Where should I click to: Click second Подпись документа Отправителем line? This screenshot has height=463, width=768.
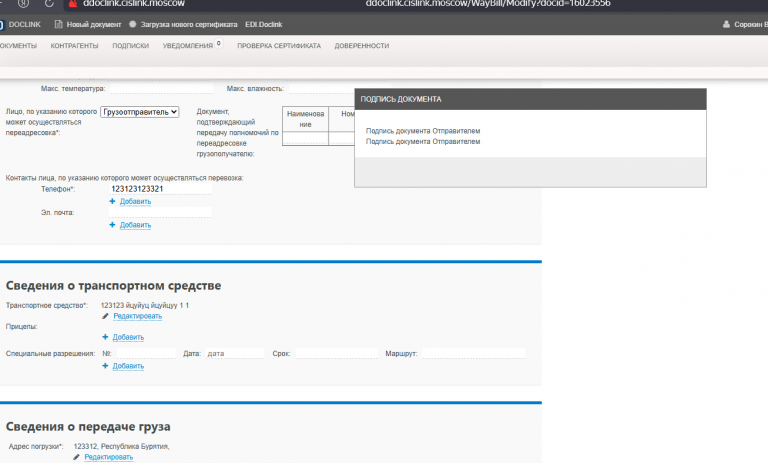tap(423, 142)
